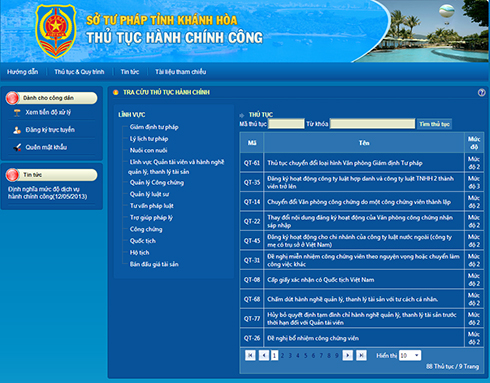Screen dimensions: 490x383
Task: Go to the next results page
Action: click(x=348, y=356)
